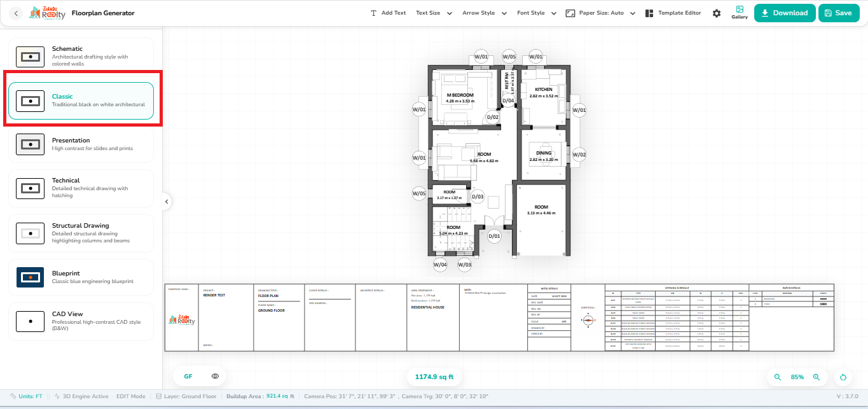The width and height of the screenshot is (868, 409).
Task: Open the Template Editor
Action: tap(673, 13)
